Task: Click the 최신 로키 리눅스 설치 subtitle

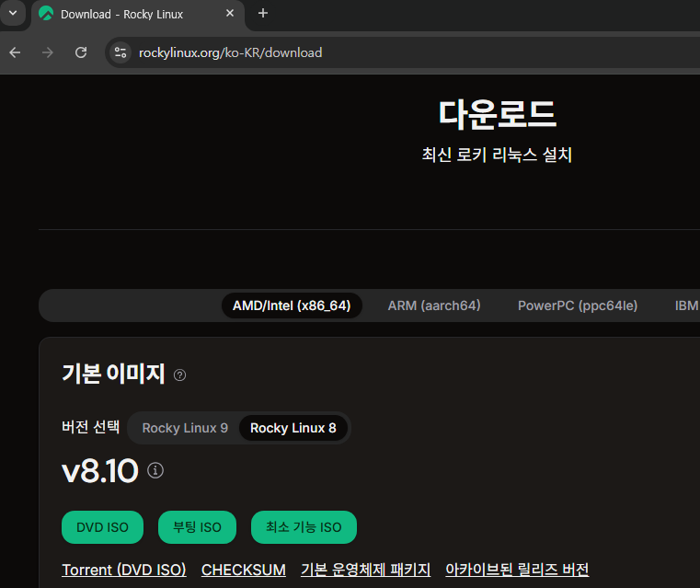Action: tap(497, 155)
